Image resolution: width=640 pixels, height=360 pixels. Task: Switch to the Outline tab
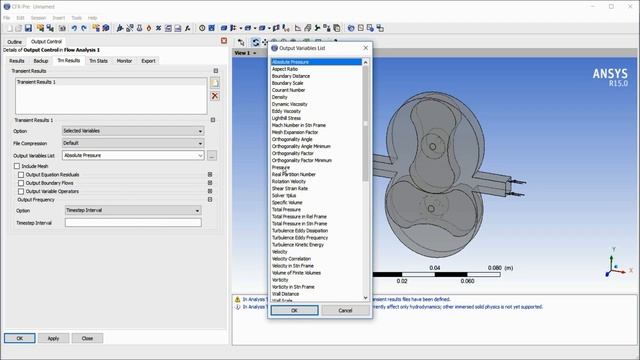point(14,42)
